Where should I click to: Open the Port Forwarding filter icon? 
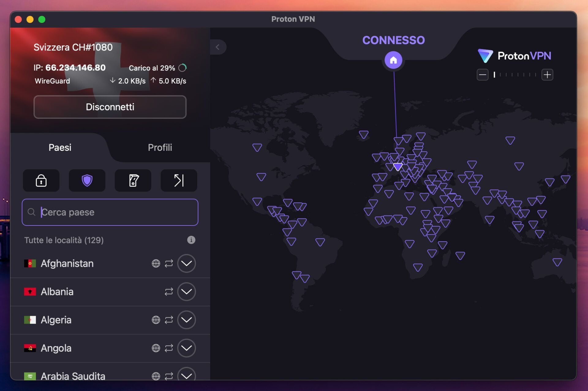[179, 181]
